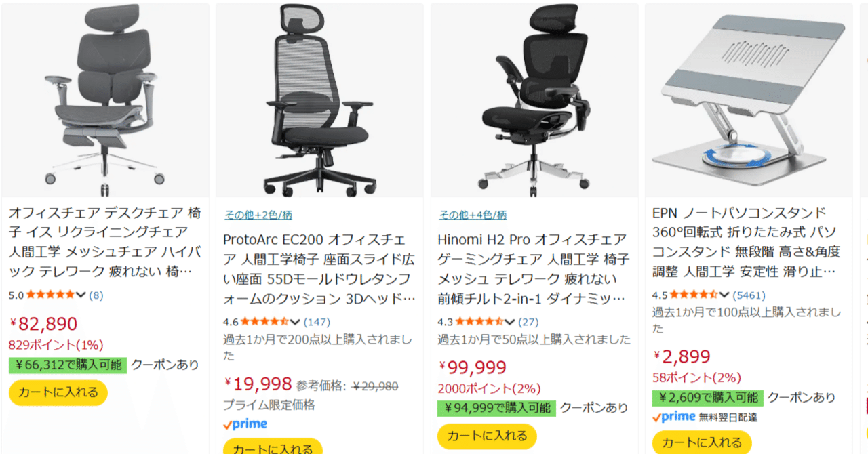Add the ¥82,890 chair to the cart

click(x=58, y=392)
